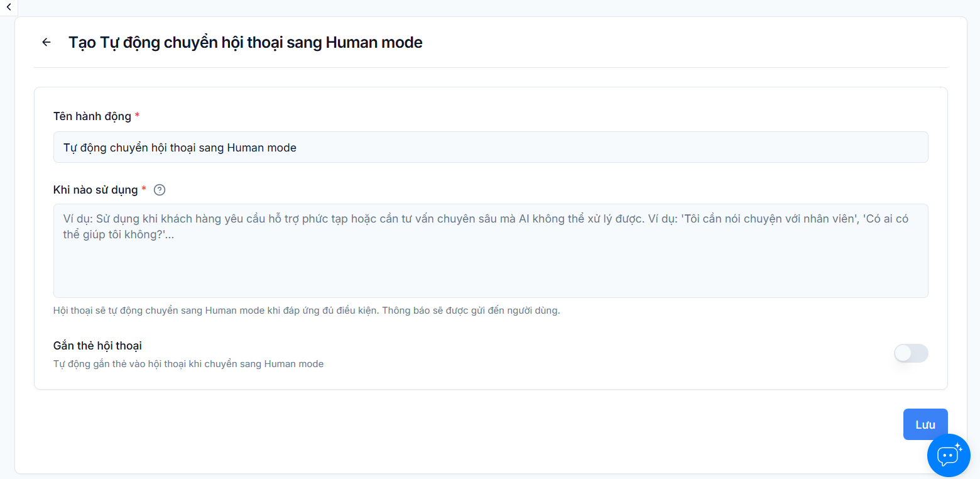Click the page title 'Tạo Tự động chuyển hội thoại'
The height and width of the screenshot is (479, 980).
point(245,42)
